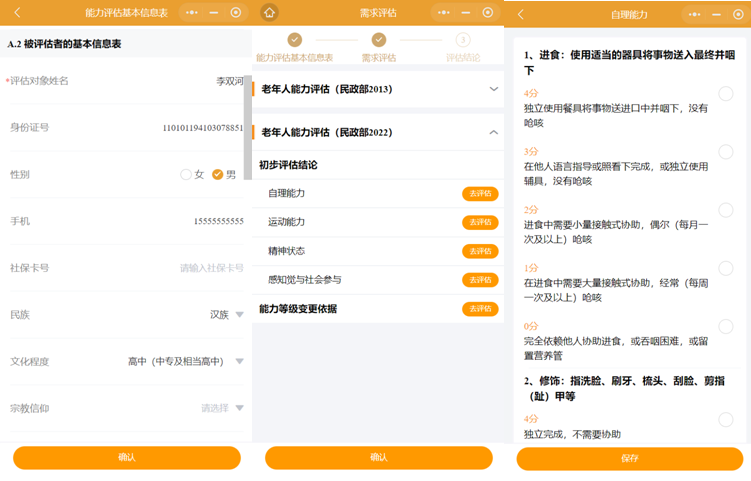
Task: Click the first step checkmark circle icon
Action: pos(294,40)
